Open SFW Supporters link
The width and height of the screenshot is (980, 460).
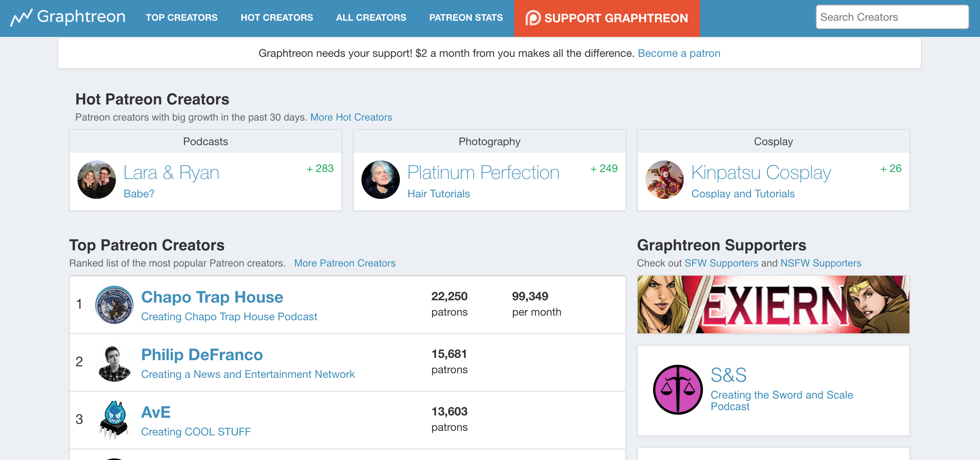coord(721,263)
